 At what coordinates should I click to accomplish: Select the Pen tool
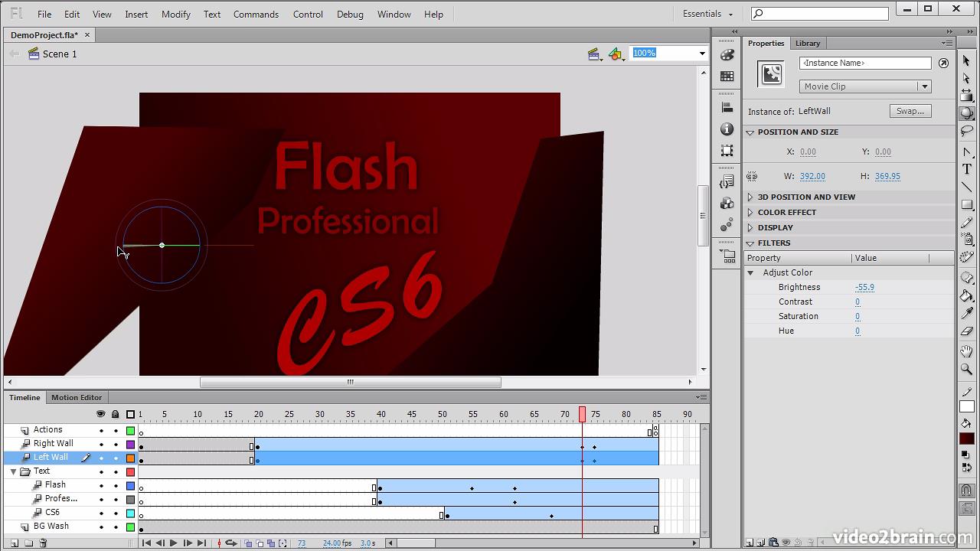tap(967, 152)
